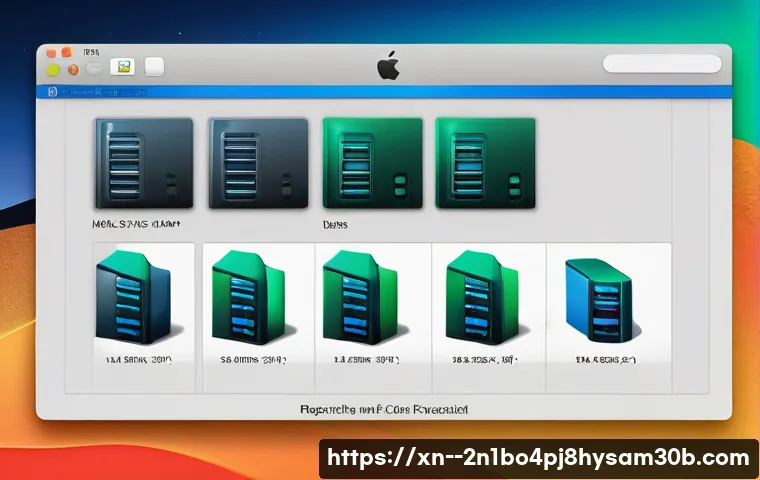Click the caption text at the window bottom
Screen dimensions: 760x480
click(x=384, y=409)
